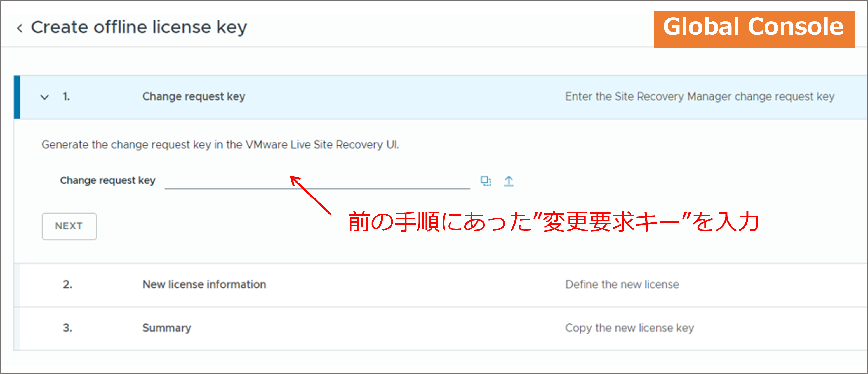This screenshot has height=374, width=868.
Task: Click the 'Copy the new license key' description
Action: (x=629, y=328)
